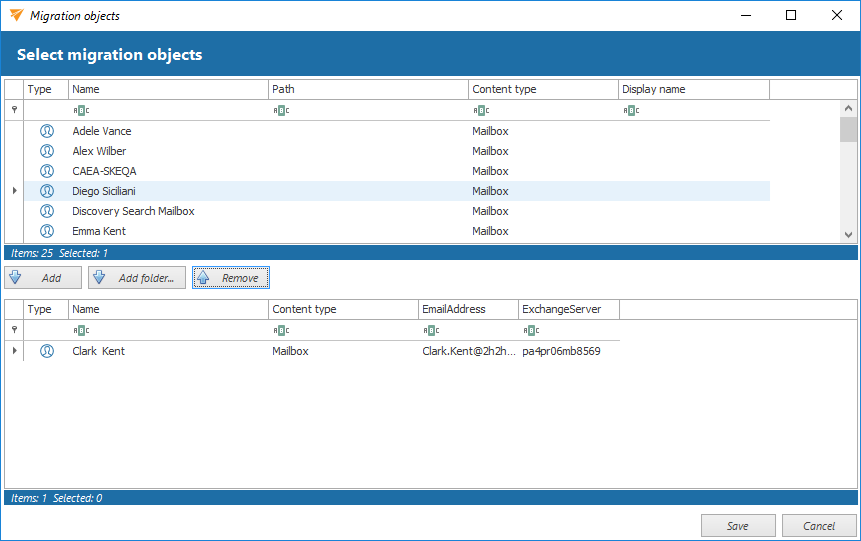Click the mailbox icon beside Diego Siciliani
The width and height of the screenshot is (861, 541).
point(46,191)
